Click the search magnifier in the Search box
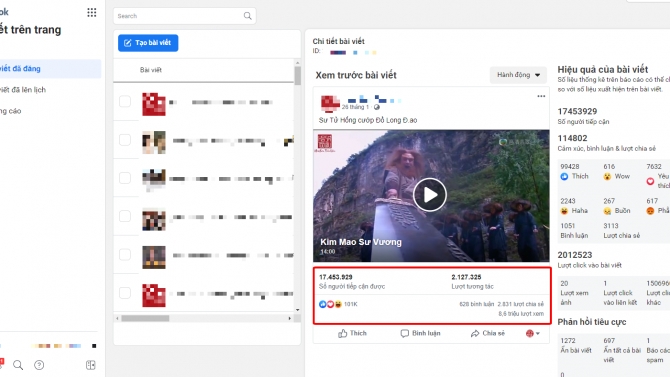The image size is (670, 377). click(x=247, y=16)
